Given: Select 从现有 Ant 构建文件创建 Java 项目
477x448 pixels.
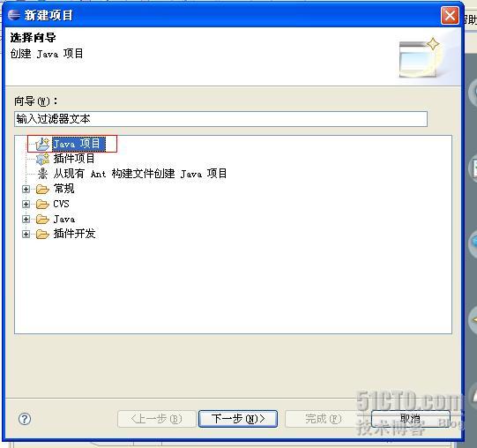Looking at the screenshot, I should coord(140,174).
